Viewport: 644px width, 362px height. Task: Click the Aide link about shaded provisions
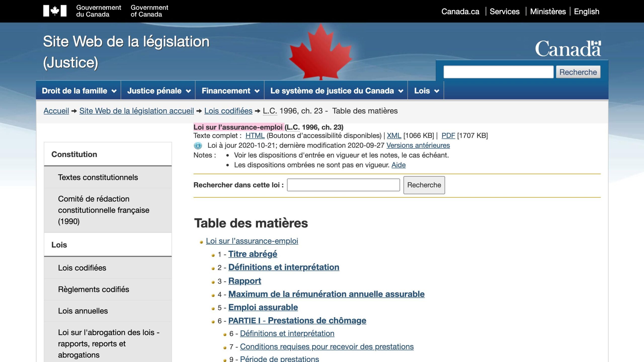pyautogui.click(x=398, y=165)
